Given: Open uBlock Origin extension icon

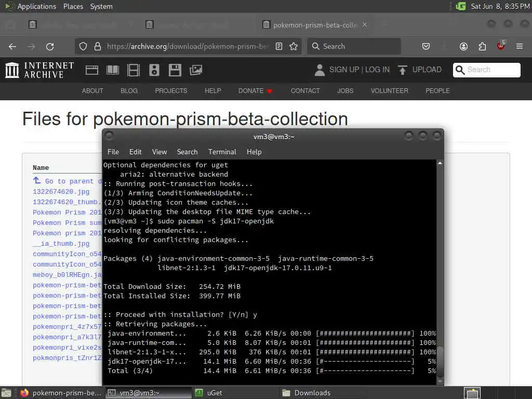Looking at the screenshot, I should (x=501, y=46).
